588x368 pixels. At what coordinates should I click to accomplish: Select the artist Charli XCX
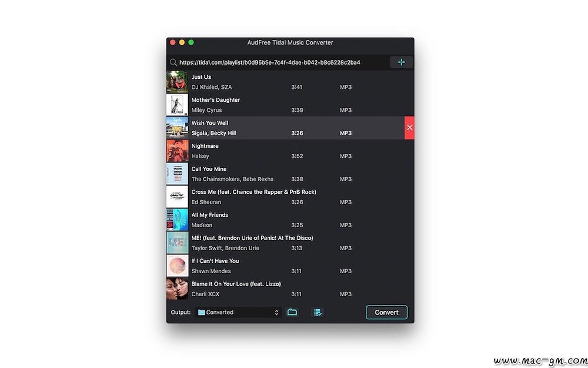pos(205,294)
